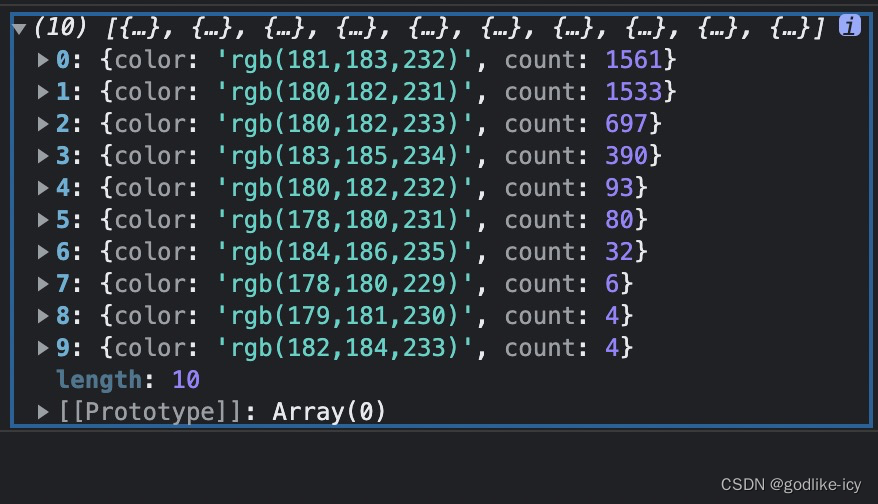Collapse the (10) array root triangle
Viewport: 878px width, 504px height.
pos(19,29)
